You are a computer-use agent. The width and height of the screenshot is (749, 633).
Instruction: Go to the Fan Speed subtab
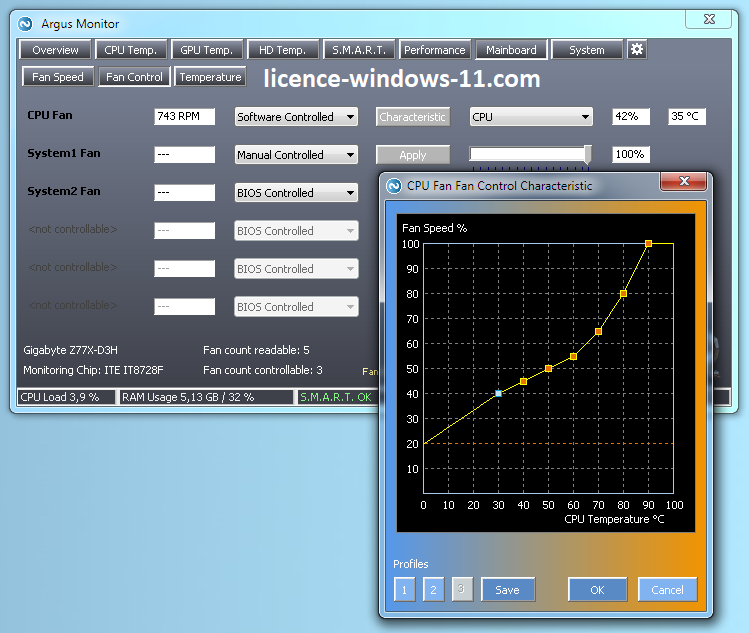pos(58,77)
